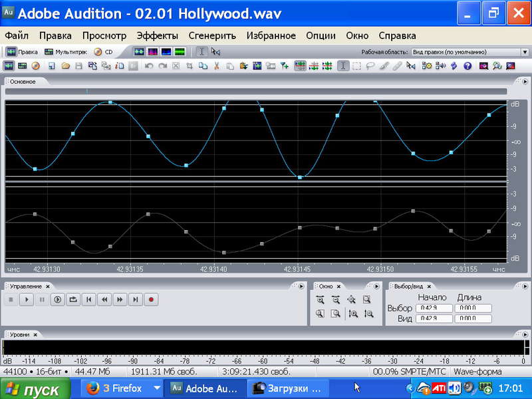Image resolution: width=532 pixels, height=399 pixels.
Task: Select the Lasso selection tool icon
Action: (370, 66)
